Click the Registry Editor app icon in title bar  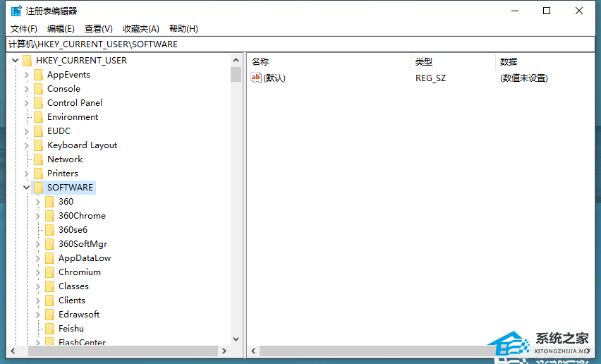(16, 11)
